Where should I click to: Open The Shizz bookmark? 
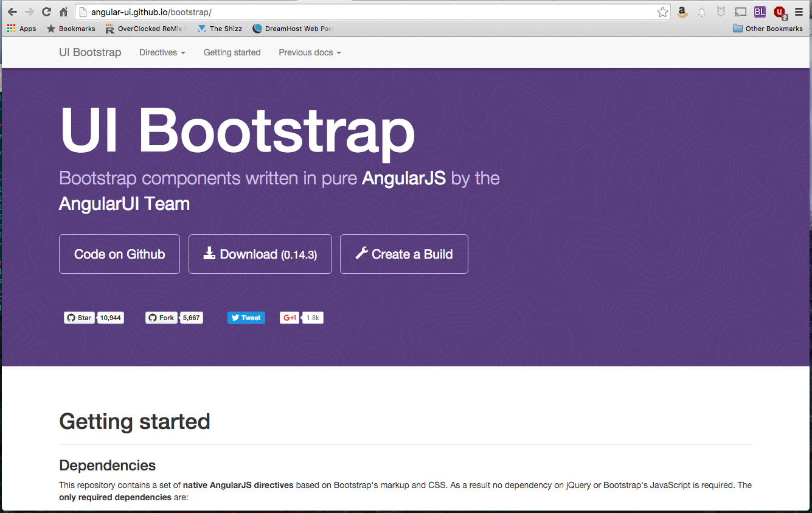[220, 29]
